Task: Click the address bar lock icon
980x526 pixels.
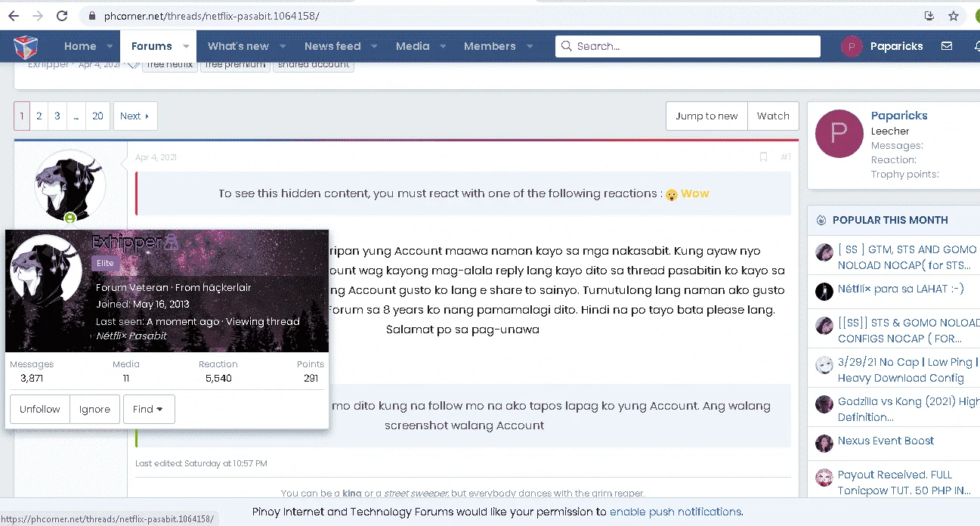Action: pyautogui.click(x=91, y=16)
